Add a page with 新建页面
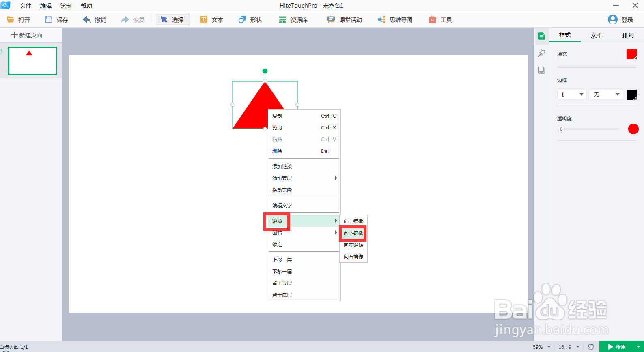The image size is (644, 352). (x=27, y=35)
